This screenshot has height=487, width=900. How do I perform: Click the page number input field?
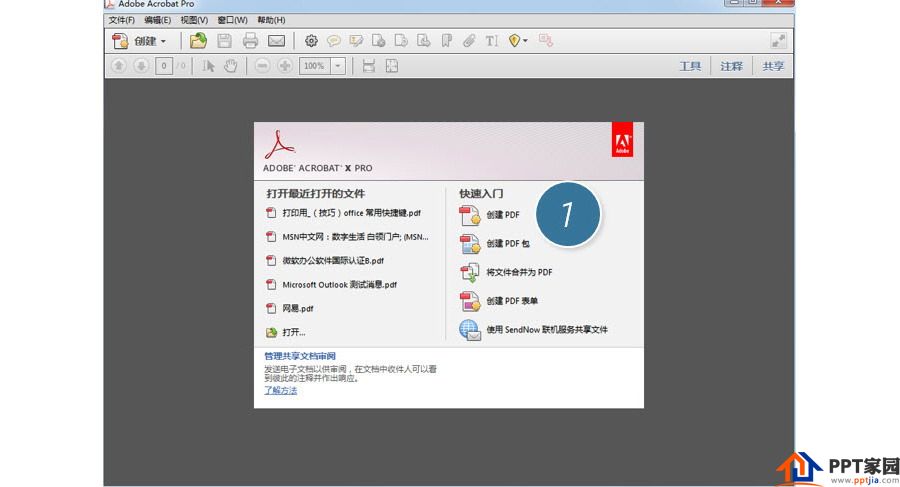tap(164, 66)
